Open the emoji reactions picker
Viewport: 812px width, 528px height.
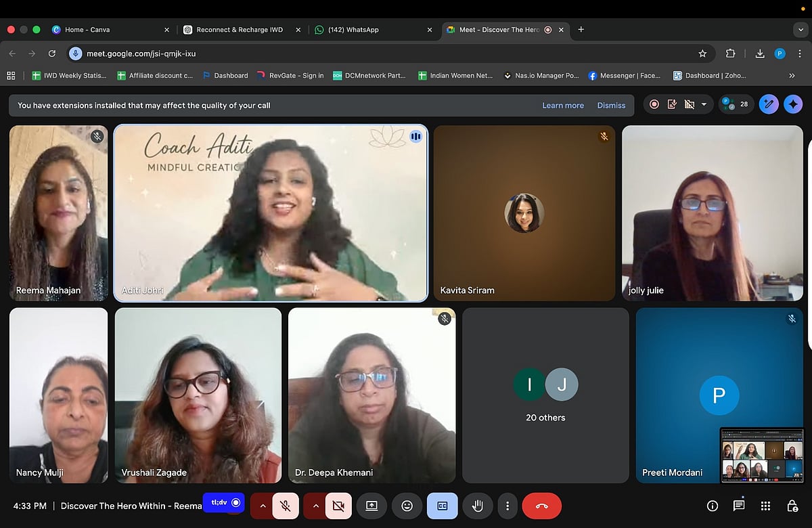407,506
